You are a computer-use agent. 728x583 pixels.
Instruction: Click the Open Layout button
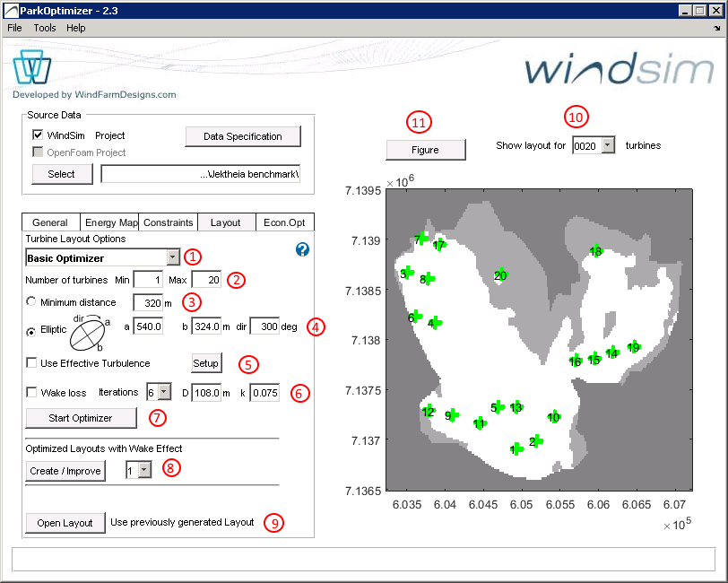point(65,523)
